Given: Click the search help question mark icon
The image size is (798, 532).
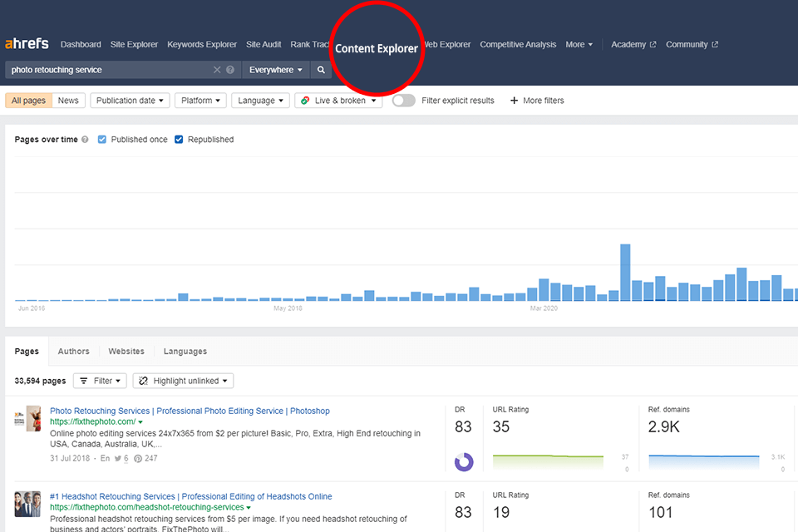Looking at the screenshot, I should (x=230, y=70).
